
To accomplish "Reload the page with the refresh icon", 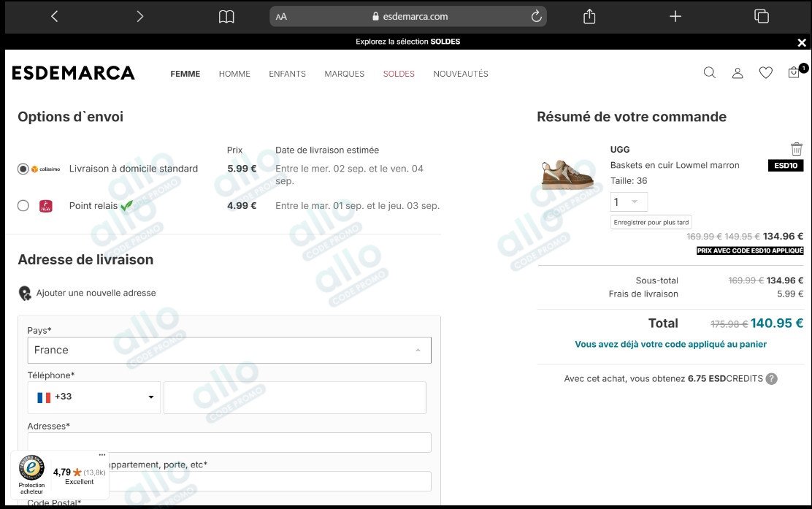I will pos(537,16).
